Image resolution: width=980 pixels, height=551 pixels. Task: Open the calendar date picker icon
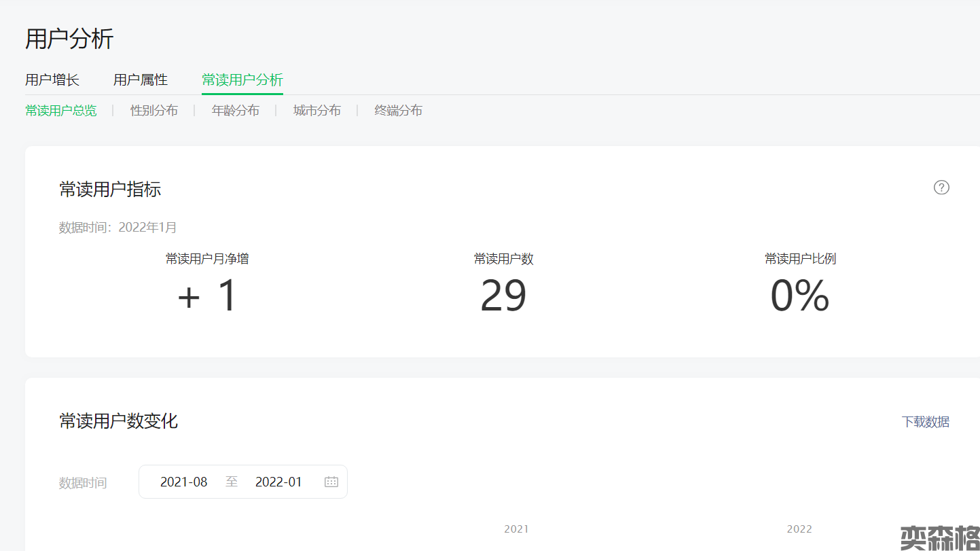tap(331, 482)
